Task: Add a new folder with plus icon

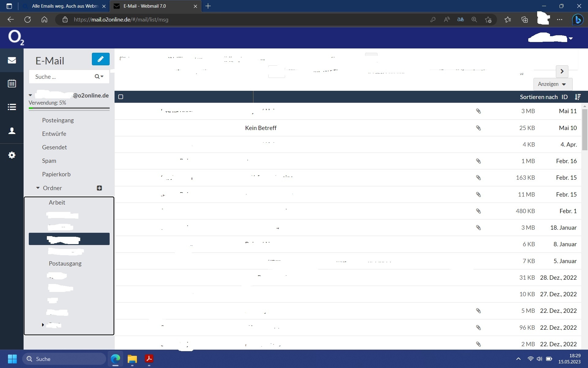Action: click(99, 188)
